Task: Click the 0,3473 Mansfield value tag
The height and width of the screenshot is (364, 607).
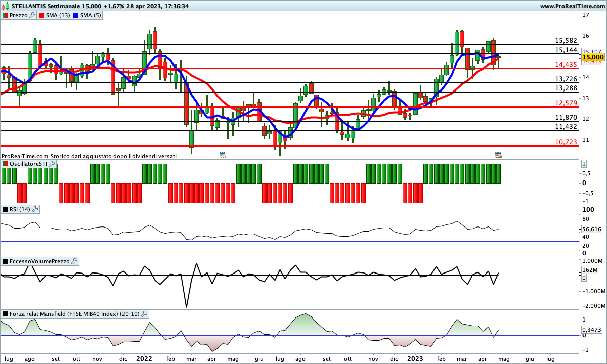Action: tap(592, 330)
